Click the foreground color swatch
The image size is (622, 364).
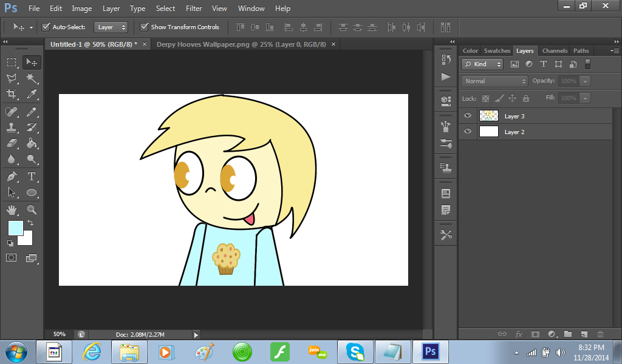[15, 227]
